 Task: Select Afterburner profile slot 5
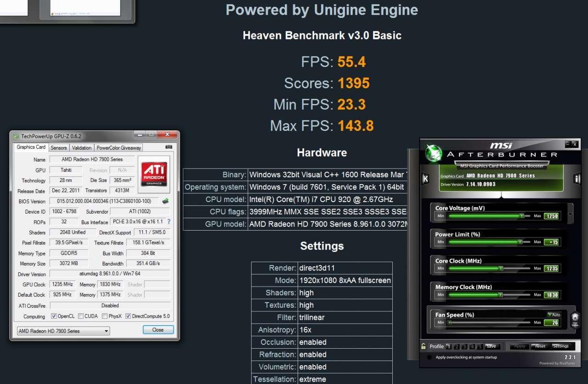click(480, 346)
